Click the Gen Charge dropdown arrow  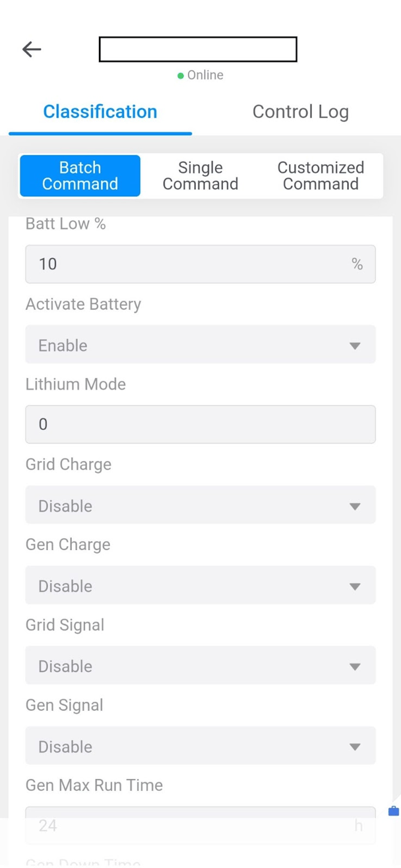pyautogui.click(x=355, y=586)
